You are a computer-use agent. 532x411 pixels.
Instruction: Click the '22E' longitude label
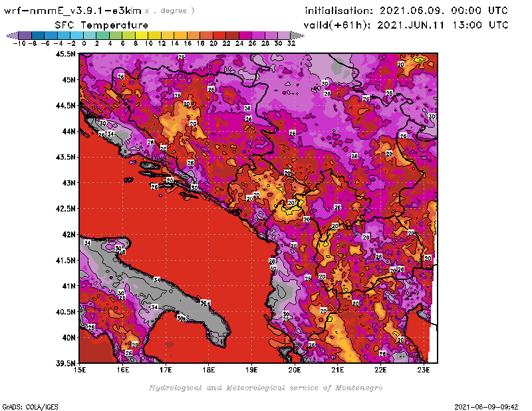(x=380, y=370)
